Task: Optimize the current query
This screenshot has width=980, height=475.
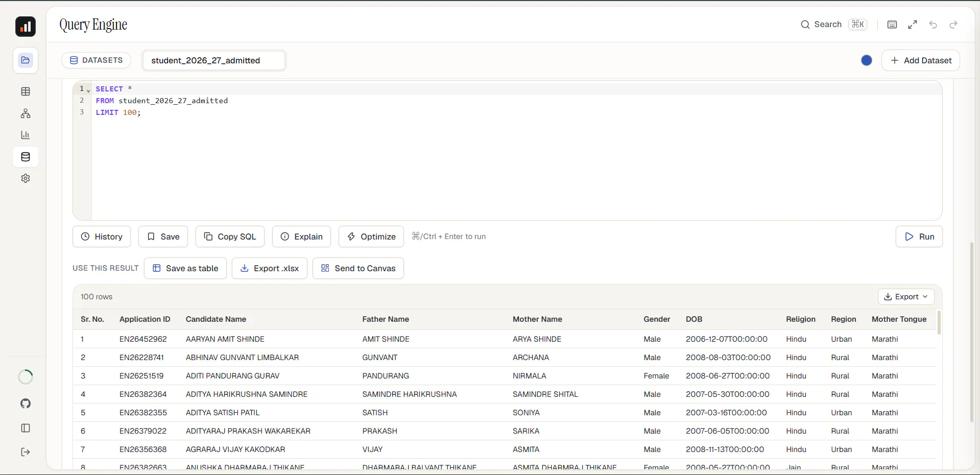Action: [371, 236]
